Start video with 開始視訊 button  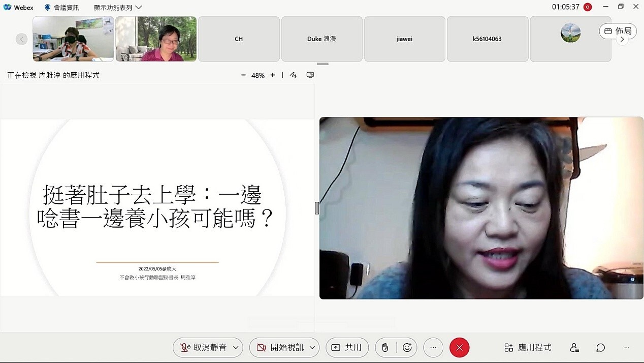point(280,348)
